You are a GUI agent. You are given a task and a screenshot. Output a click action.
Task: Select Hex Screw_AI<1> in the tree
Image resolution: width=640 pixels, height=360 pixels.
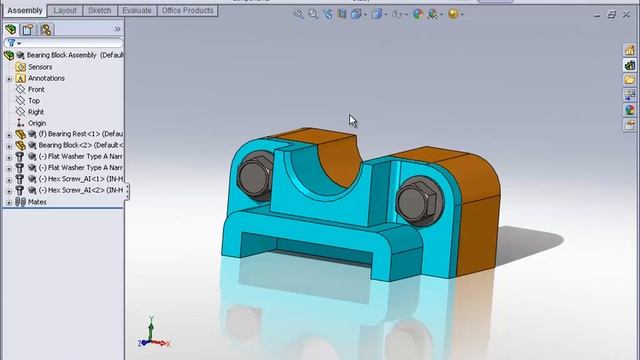(81, 178)
